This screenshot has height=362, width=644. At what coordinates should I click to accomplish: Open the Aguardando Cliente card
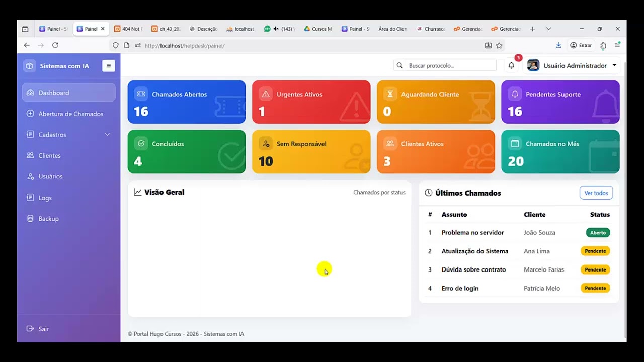(436, 102)
